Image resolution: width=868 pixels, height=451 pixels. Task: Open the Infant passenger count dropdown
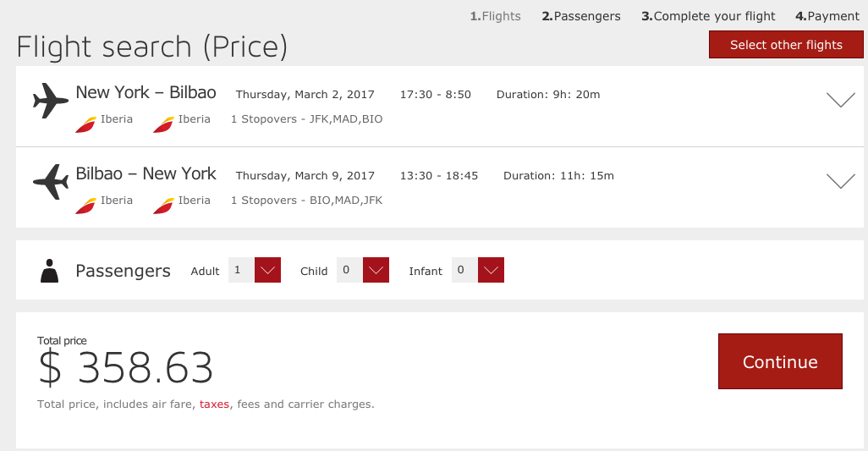pos(491,270)
